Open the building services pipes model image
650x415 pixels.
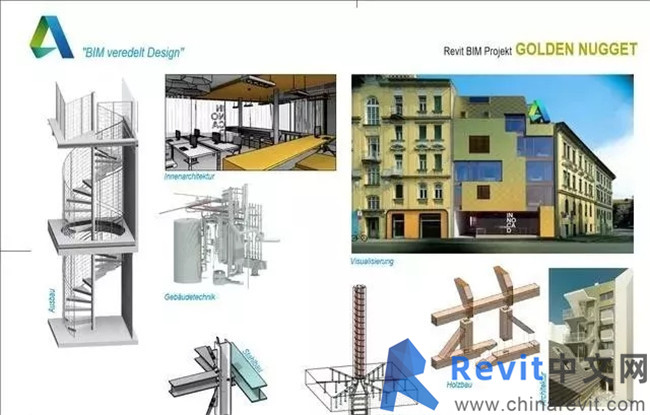click(x=220, y=235)
